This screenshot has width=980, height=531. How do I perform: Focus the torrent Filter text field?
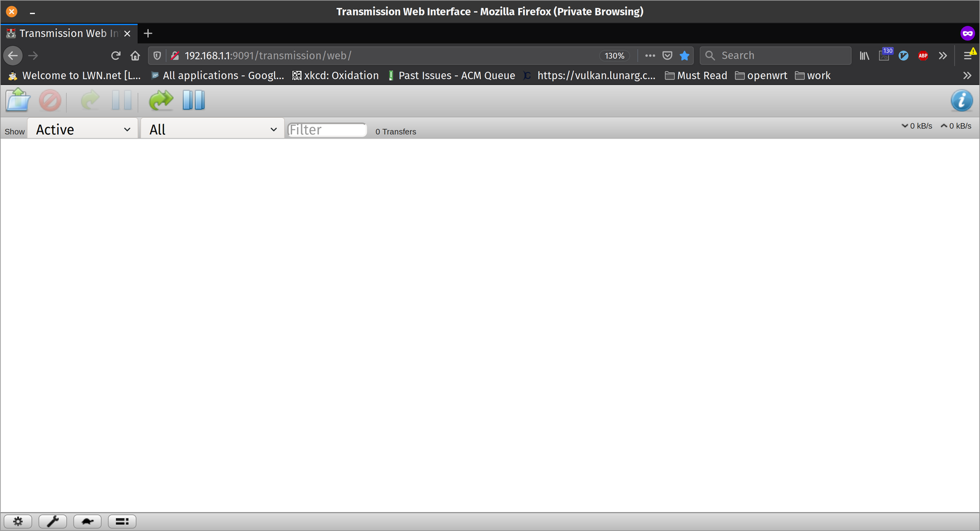click(327, 130)
